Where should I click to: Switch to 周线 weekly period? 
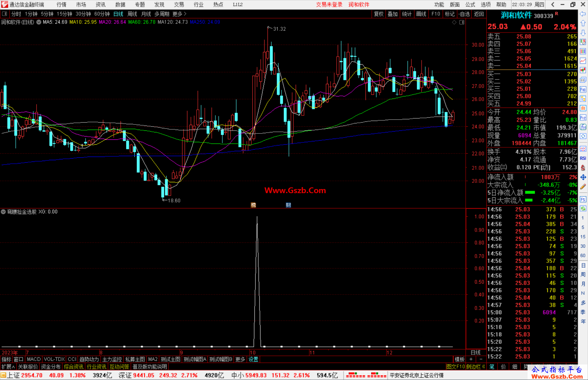pos(132,14)
